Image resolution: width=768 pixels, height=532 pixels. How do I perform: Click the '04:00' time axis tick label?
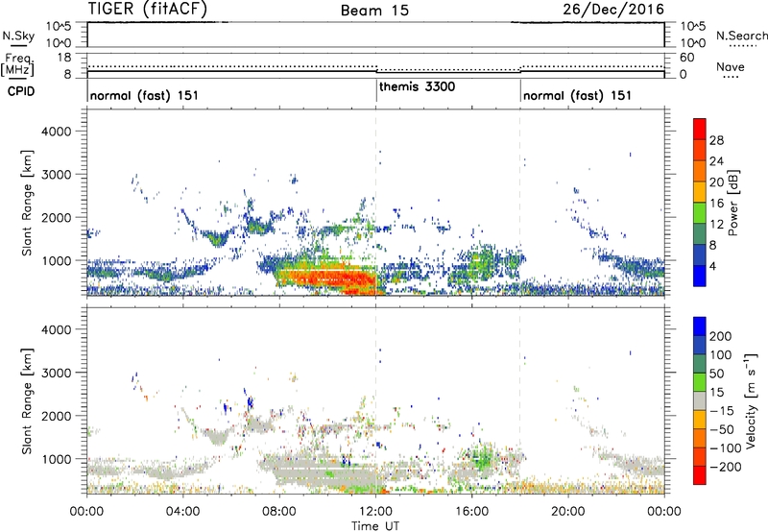click(x=183, y=512)
